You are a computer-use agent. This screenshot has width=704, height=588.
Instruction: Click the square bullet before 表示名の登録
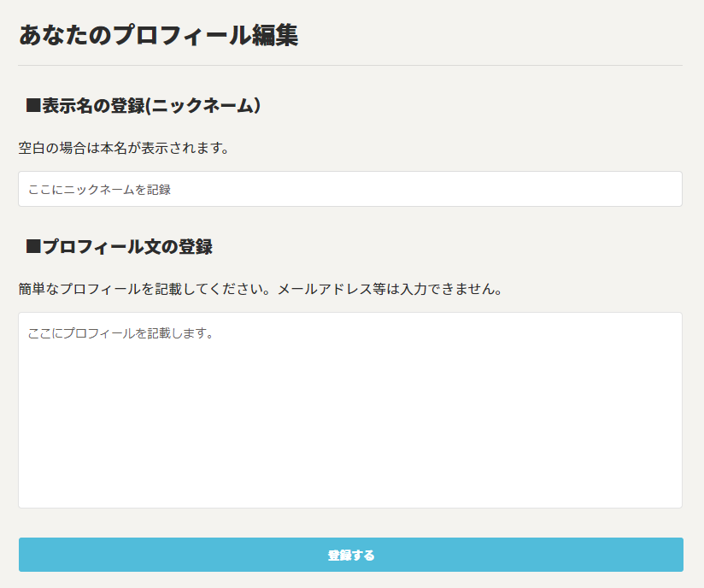(x=33, y=106)
